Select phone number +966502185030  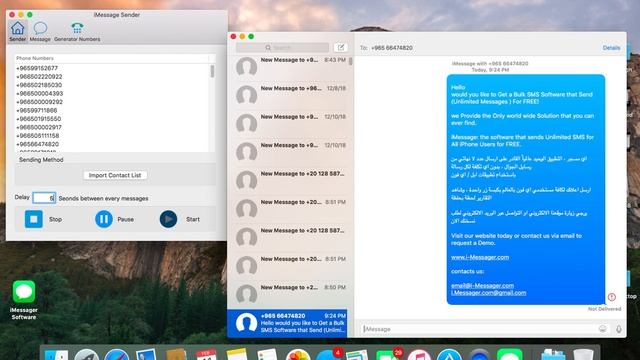tap(39, 85)
